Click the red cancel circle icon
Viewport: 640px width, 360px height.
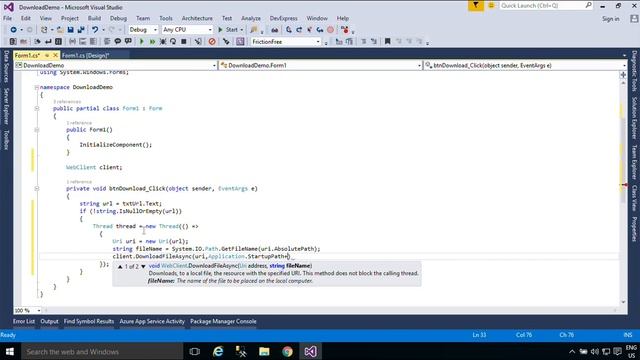(x=212, y=42)
